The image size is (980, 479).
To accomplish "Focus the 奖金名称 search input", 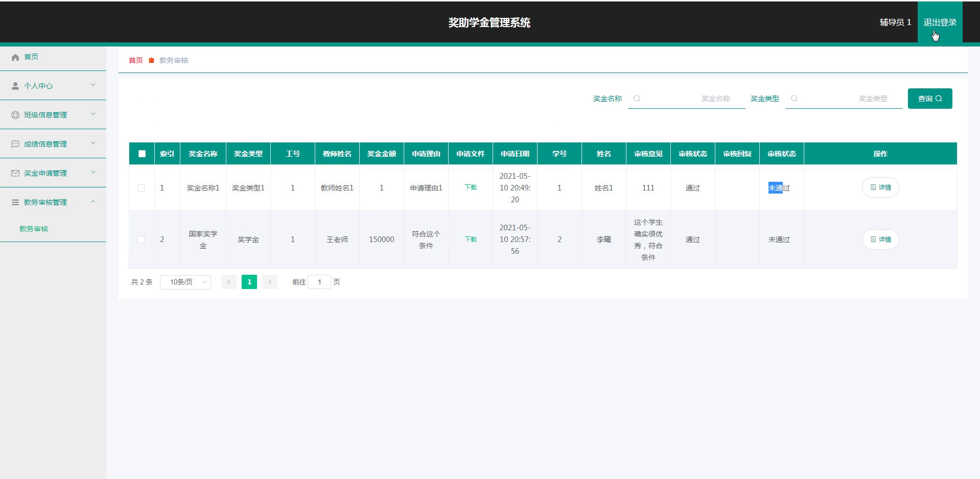I will pos(687,99).
